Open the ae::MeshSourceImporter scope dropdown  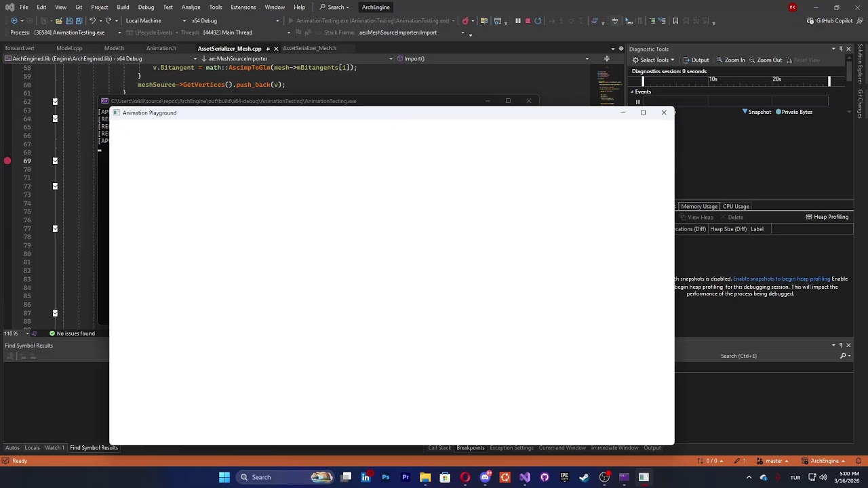point(297,58)
